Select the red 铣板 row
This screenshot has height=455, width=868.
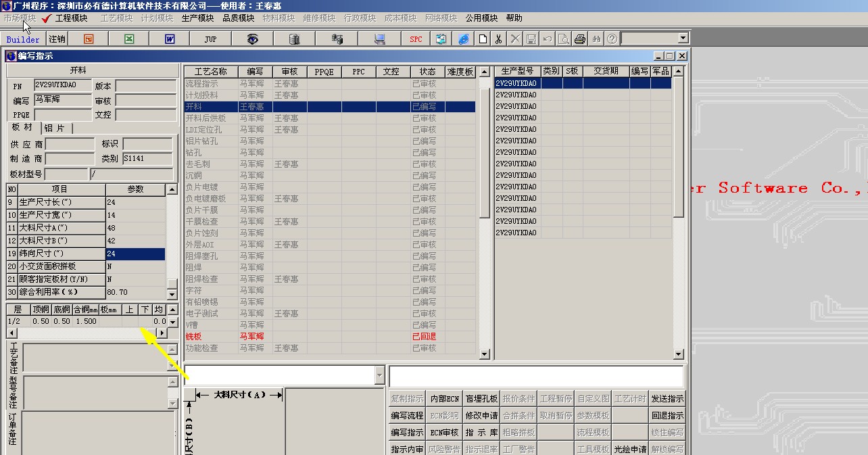tap(329, 337)
